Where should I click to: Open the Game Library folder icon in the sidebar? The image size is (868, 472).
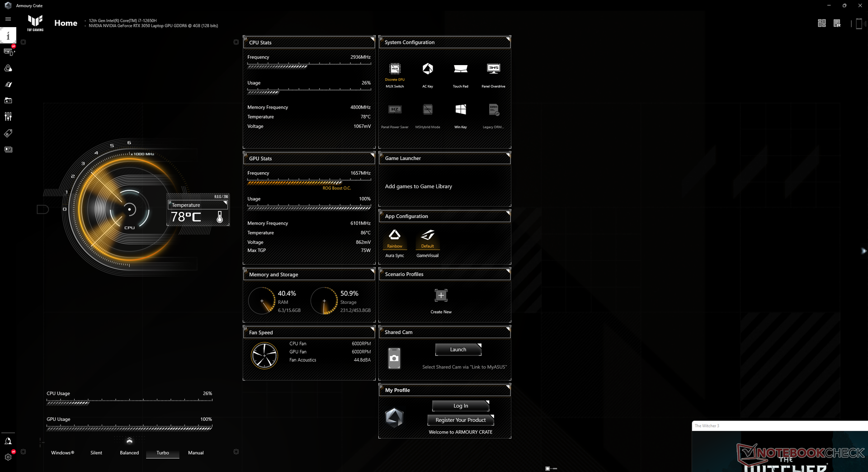coord(8,100)
